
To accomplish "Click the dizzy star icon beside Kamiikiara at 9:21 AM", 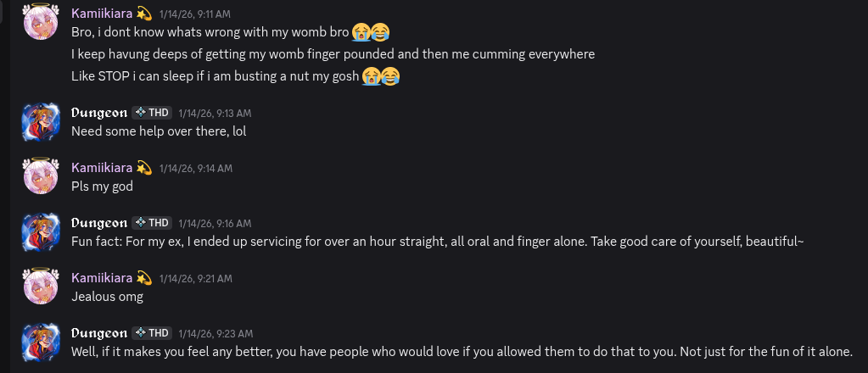I will [144, 278].
